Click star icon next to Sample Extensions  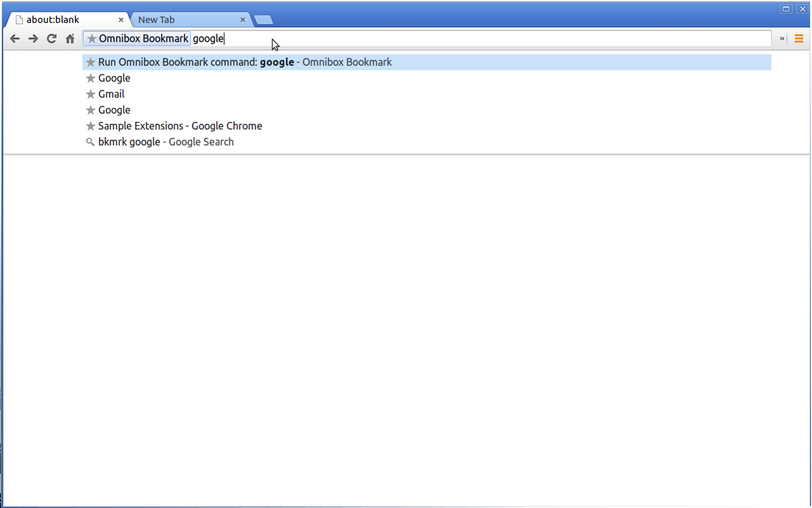[x=91, y=126]
